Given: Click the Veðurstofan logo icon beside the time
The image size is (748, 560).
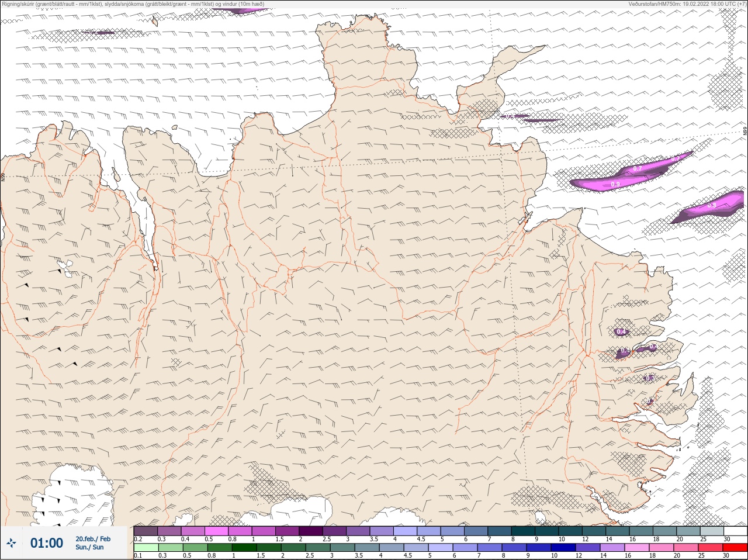Looking at the screenshot, I should pos(11,543).
